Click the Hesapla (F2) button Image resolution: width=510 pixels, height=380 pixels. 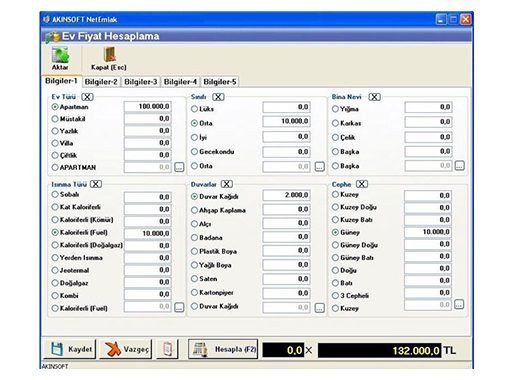click(x=223, y=349)
